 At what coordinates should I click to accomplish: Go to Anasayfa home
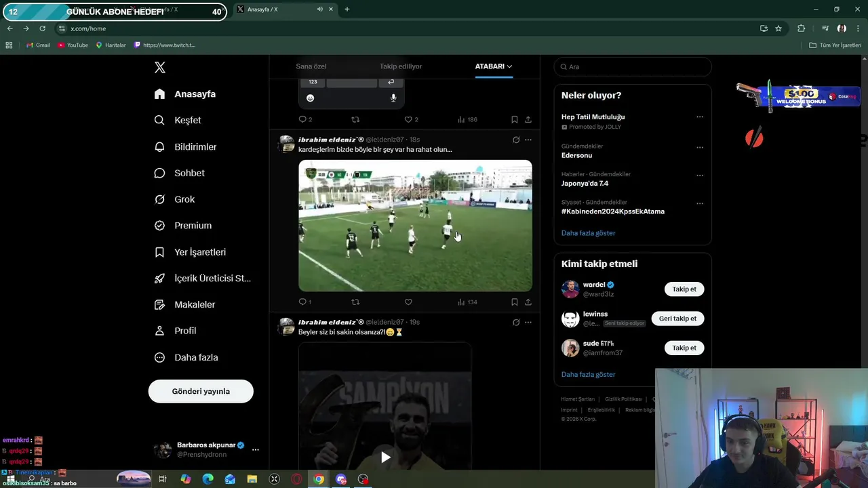[184, 94]
